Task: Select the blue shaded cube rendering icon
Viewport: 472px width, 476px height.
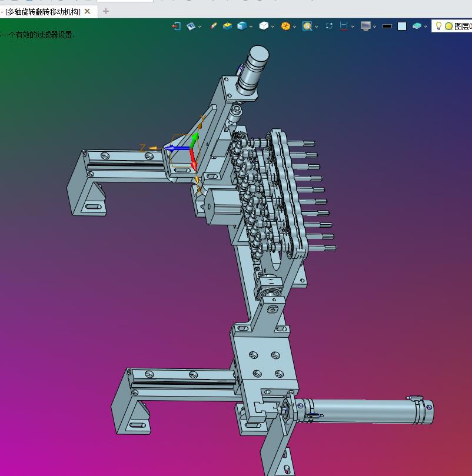Action: (x=242, y=26)
